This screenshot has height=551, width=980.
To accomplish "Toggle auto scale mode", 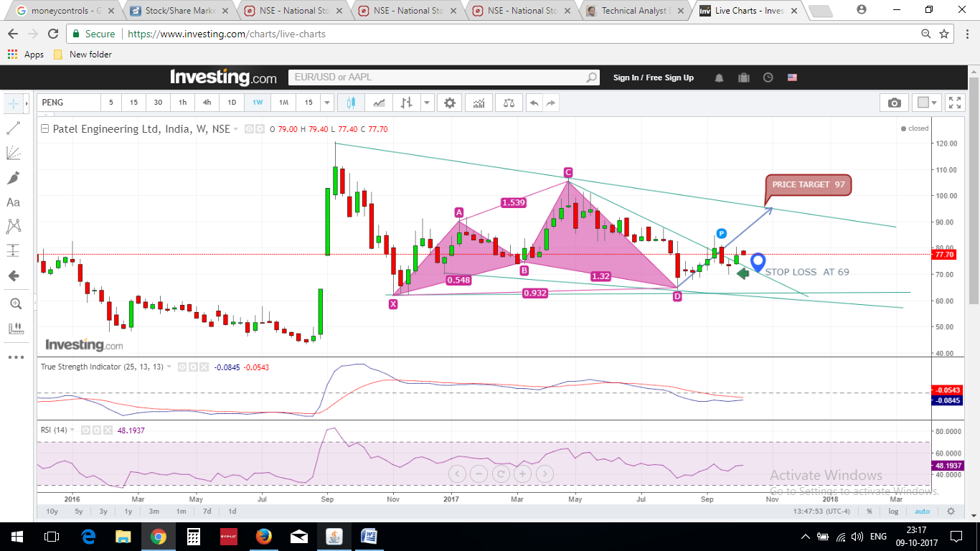I will 923,512.
